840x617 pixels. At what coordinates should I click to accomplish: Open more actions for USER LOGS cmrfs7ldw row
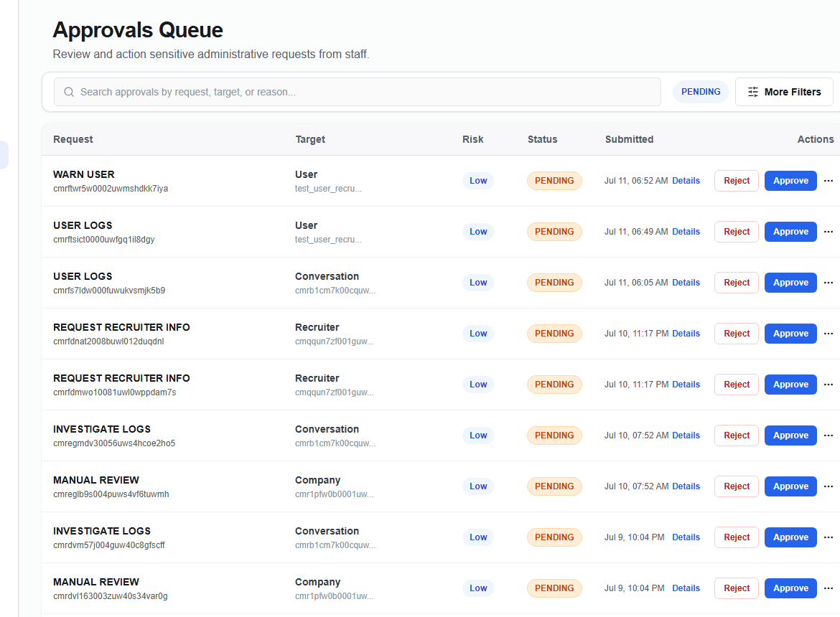coord(829,283)
